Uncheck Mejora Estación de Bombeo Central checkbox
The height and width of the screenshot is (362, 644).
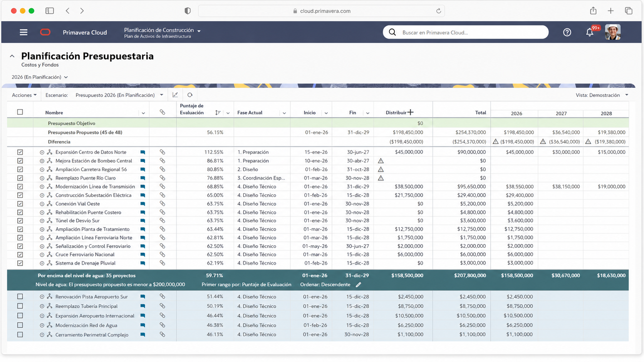pyautogui.click(x=20, y=161)
